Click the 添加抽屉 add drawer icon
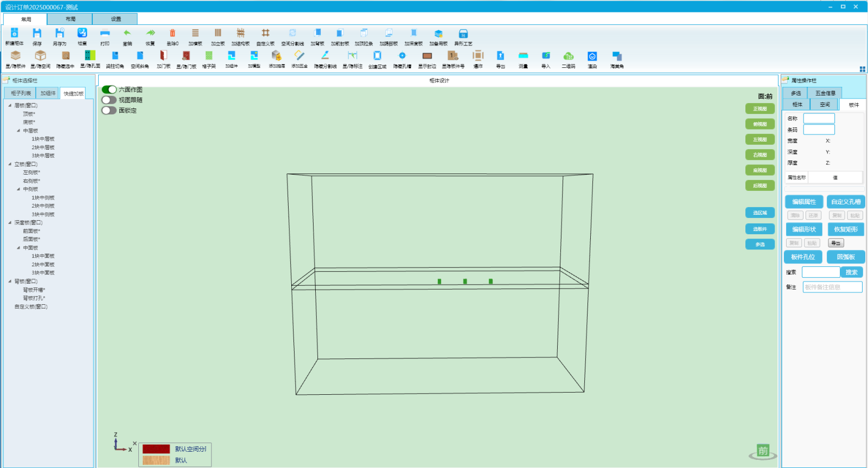 coord(277,56)
